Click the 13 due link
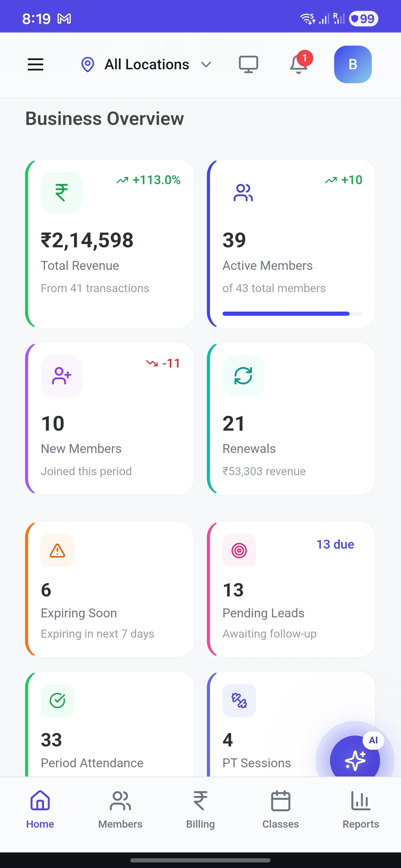Viewport: 401px width, 868px height. tap(335, 544)
